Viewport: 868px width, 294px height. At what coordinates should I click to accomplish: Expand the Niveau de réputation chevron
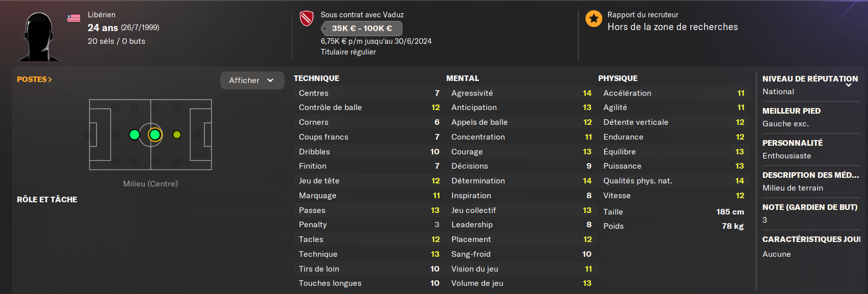tap(849, 85)
